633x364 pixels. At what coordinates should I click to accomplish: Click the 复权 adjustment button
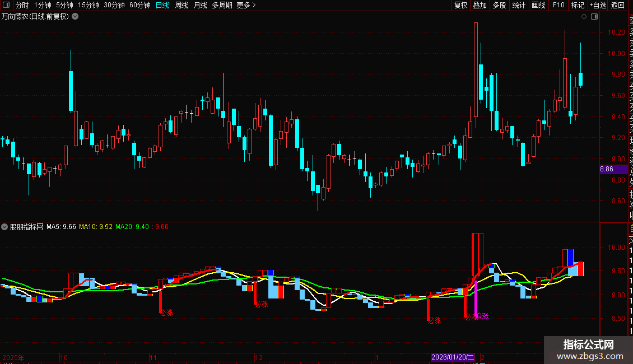pyautogui.click(x=460, y=5)
